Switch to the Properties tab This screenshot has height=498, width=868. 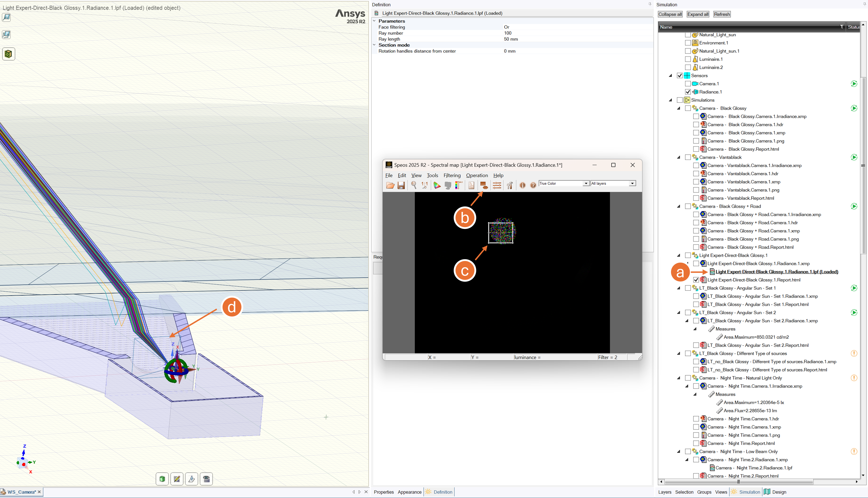384,492
